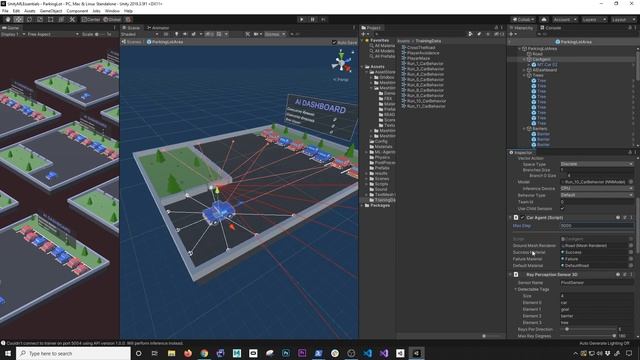Toggle Car Agent script enabled checkbox
Viewport: 640px width, 360px height.
tap(522, 218)
